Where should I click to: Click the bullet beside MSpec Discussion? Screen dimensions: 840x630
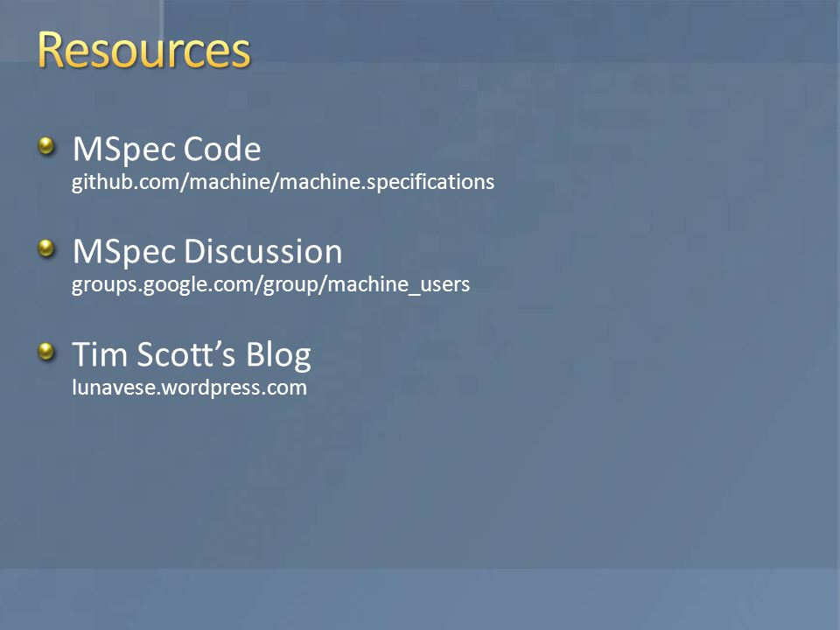point(46,248)
